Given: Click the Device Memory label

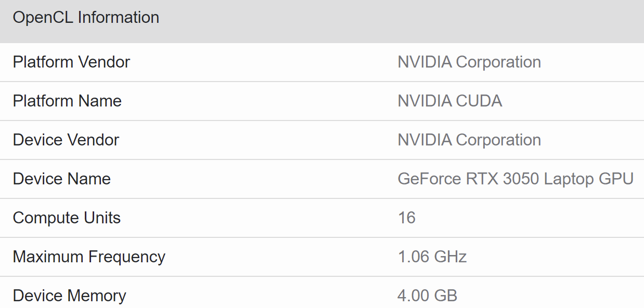Looking at the screenshot, I should [x=69, y=296].
